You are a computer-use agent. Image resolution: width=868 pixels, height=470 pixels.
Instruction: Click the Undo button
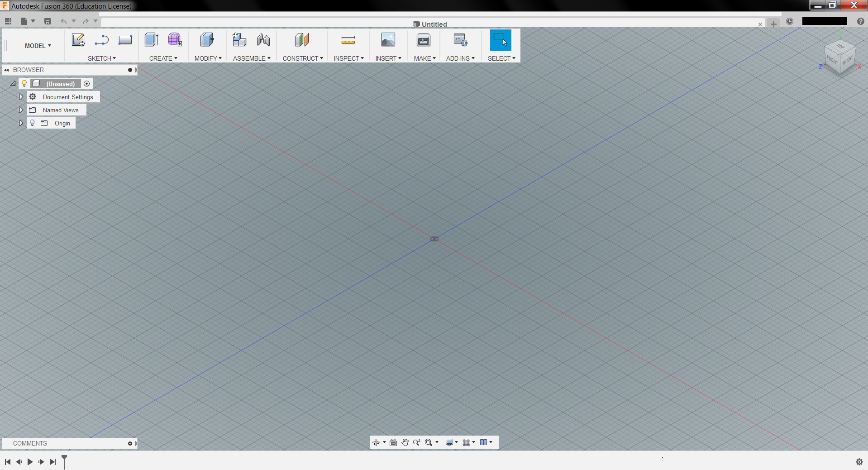tap(63, 21)
